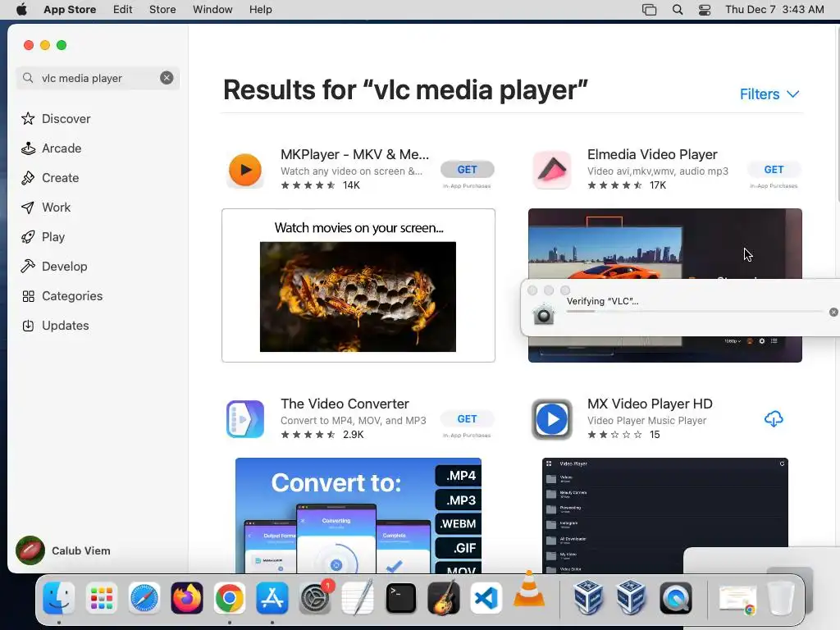
Task: Open MX Video Player HD app icon
Action: coord(552,419)
